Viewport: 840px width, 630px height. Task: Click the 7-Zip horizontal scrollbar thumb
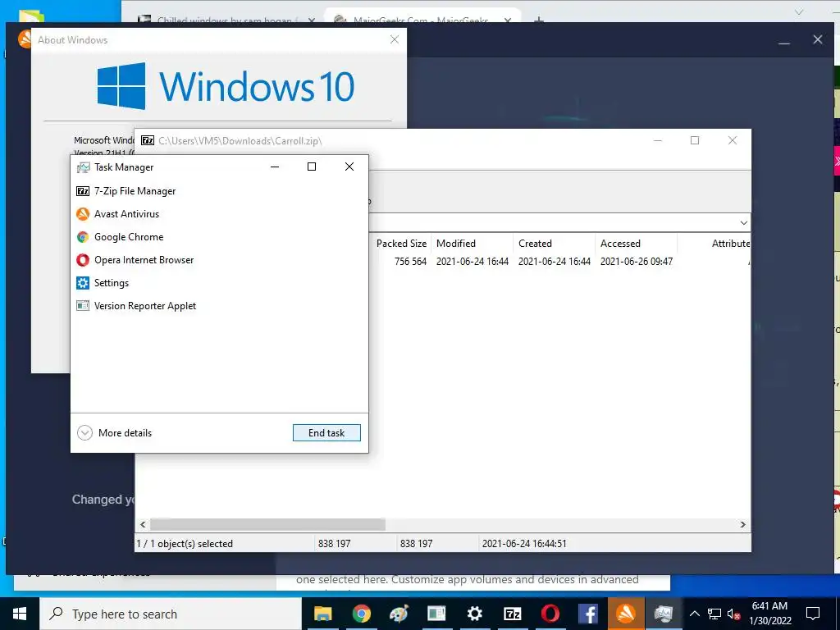[x=267, y=524]
